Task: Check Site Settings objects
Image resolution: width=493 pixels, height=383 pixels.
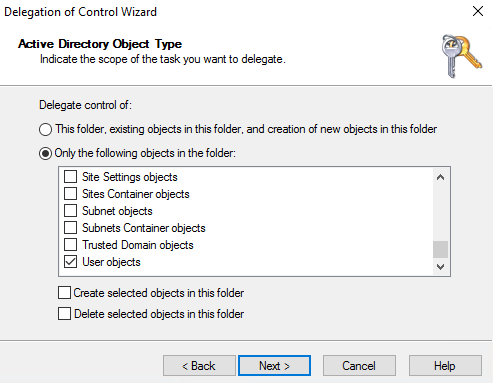Action: pos(70,177)
